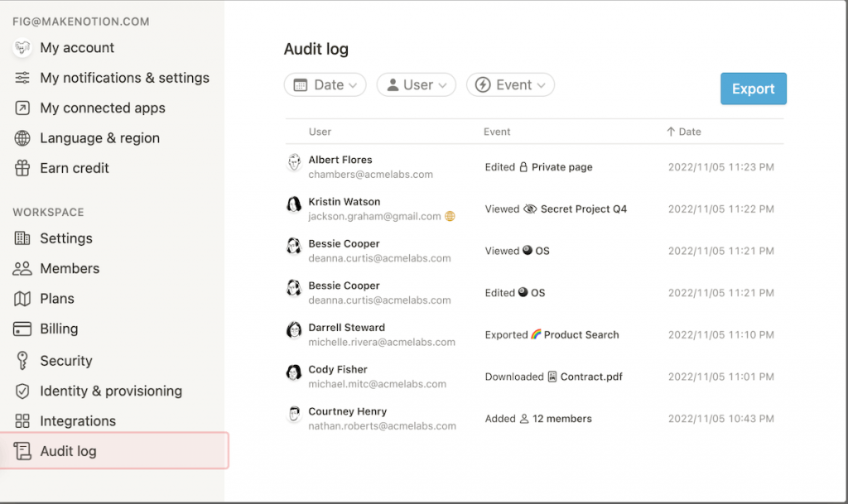Screen dimensions: 848x504
Task: Click the globe icon for Language & region
Action: tap(22, 138)
